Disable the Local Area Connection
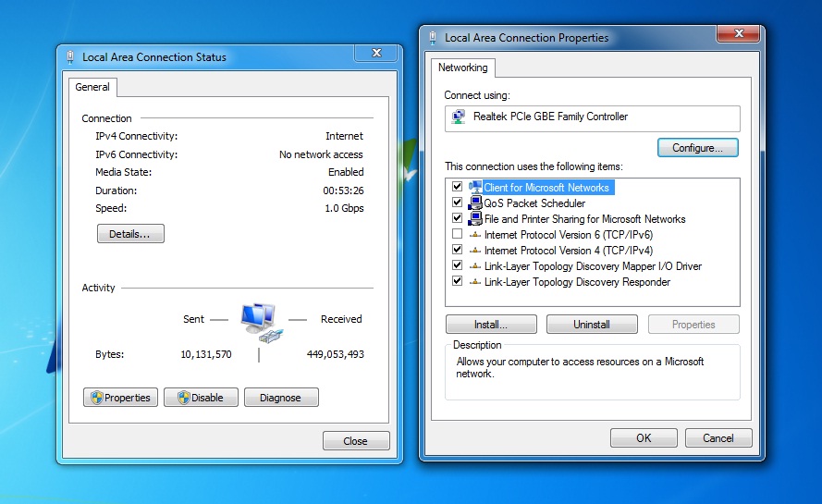The image size is (822, 504). [201, 398]
